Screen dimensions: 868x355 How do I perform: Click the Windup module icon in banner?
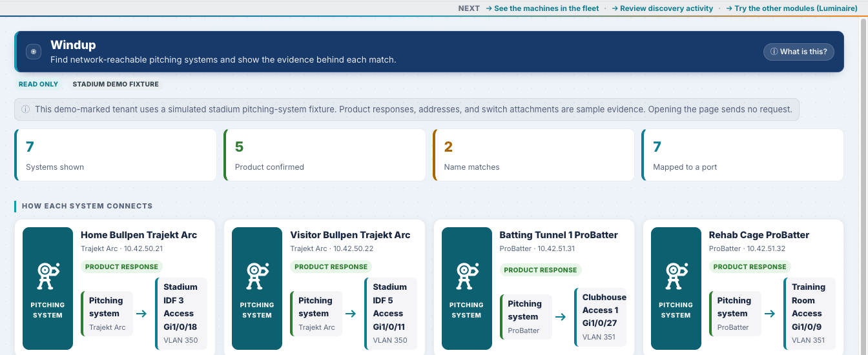tap(34, 52)
